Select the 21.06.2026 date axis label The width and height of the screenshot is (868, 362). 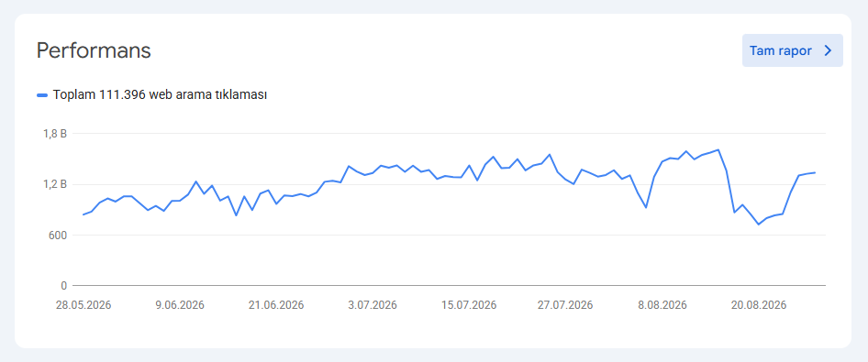pyautogui.click(x=276, y=305)
